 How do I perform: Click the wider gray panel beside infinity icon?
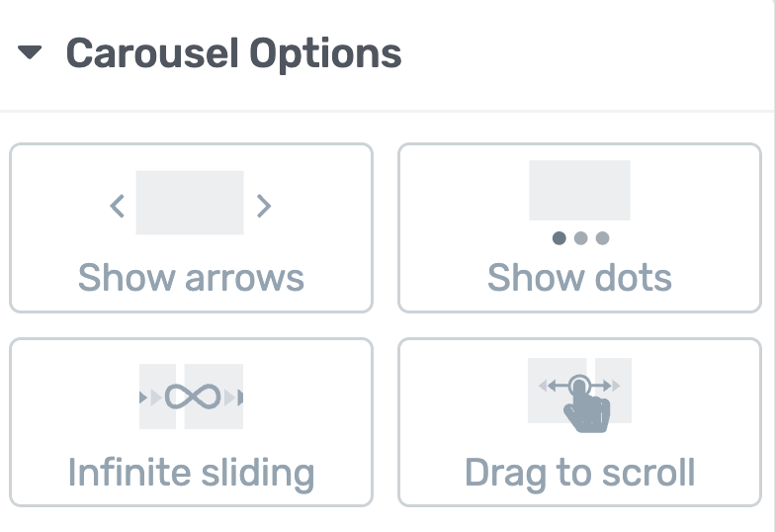pyautogui.click(x=214, y=397)
